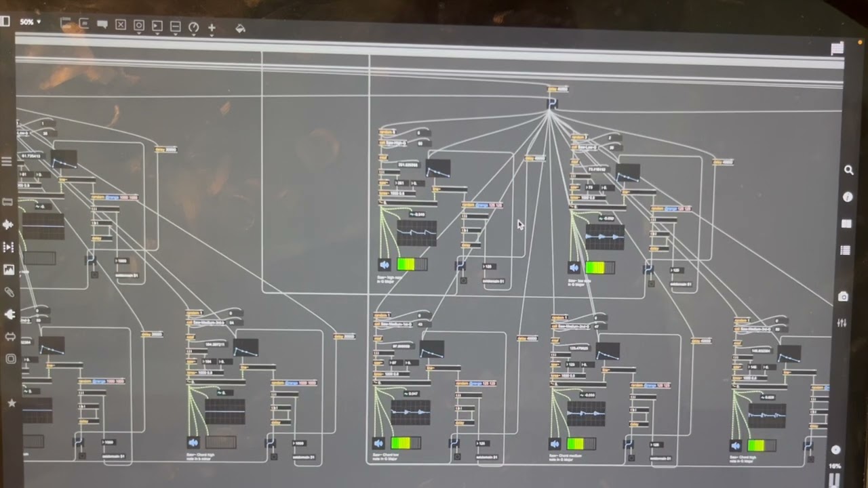
Task: Toggle speaker above 'Saw~ Chord medium note' comment
Action: pos(555,445)
